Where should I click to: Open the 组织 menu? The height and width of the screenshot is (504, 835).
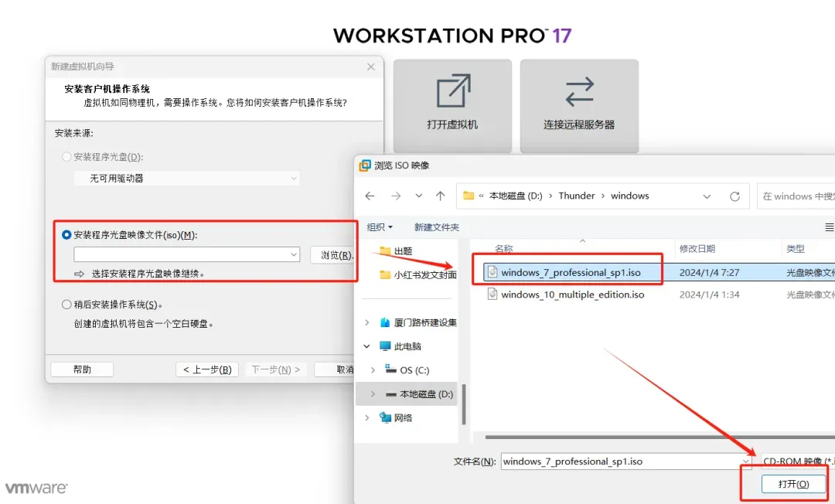click(380, 227)
